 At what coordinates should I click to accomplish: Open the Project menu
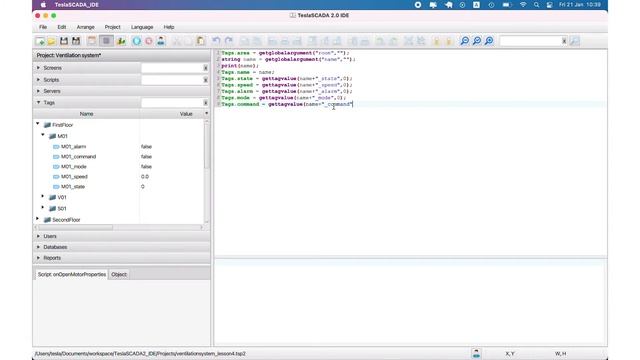coord(113,27)
